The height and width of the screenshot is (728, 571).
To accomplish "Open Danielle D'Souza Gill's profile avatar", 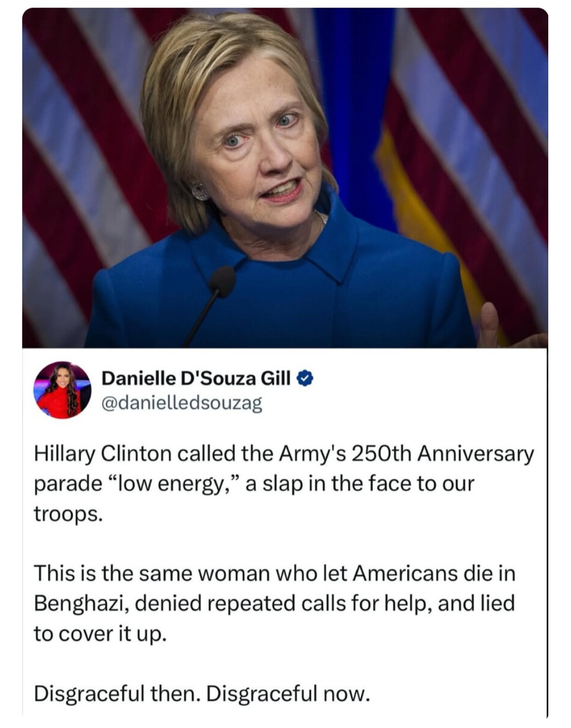I will tap(62, 390).
